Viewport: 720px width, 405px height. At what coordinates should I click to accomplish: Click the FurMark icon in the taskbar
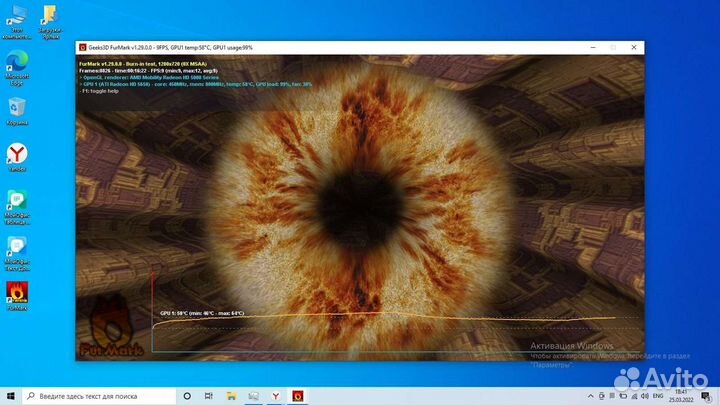coord(297,396)
